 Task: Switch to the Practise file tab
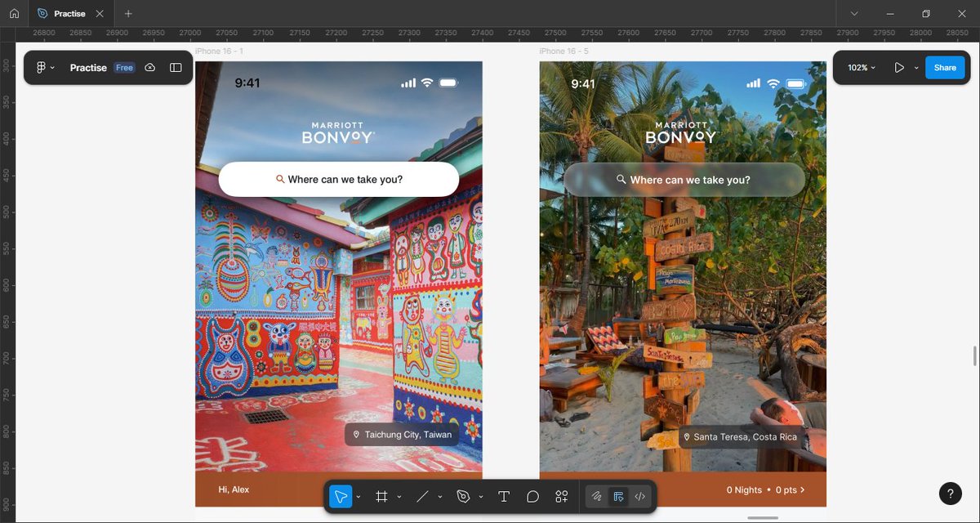click(x=69, y=14)
